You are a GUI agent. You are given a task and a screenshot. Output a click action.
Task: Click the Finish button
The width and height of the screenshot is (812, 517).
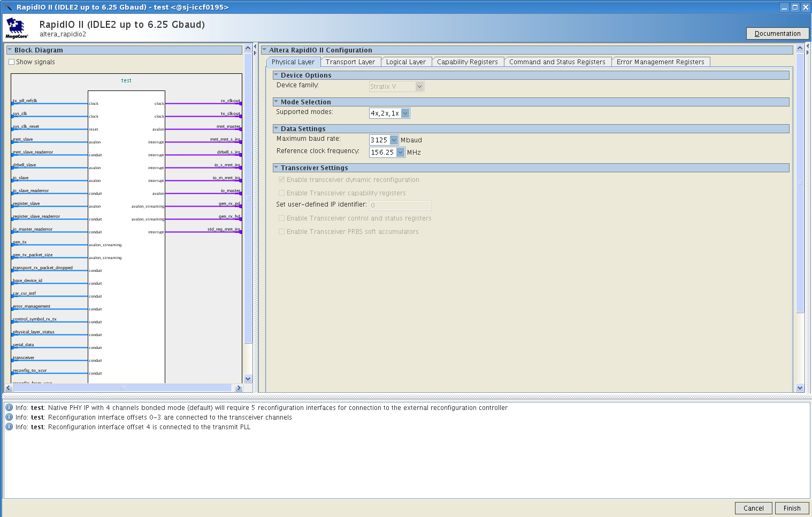(x=792, y=508)
